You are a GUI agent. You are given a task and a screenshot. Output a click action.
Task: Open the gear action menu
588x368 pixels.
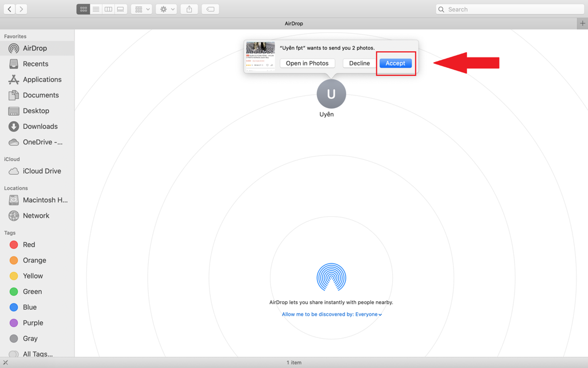(166, 9)
